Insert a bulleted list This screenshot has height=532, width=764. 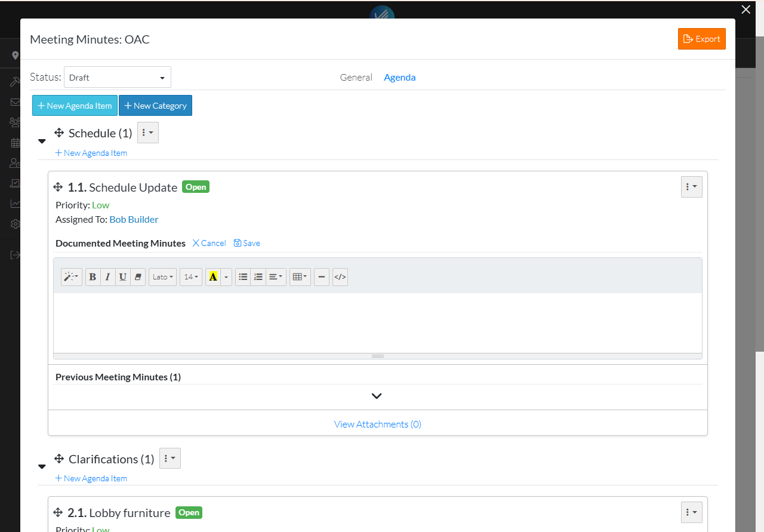tap(243, 277)
